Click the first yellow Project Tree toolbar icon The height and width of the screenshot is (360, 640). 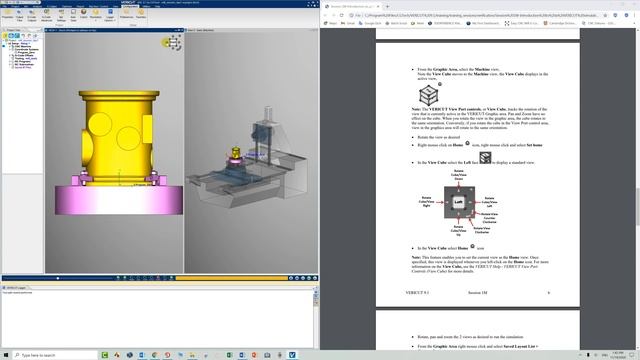point(5,36)
